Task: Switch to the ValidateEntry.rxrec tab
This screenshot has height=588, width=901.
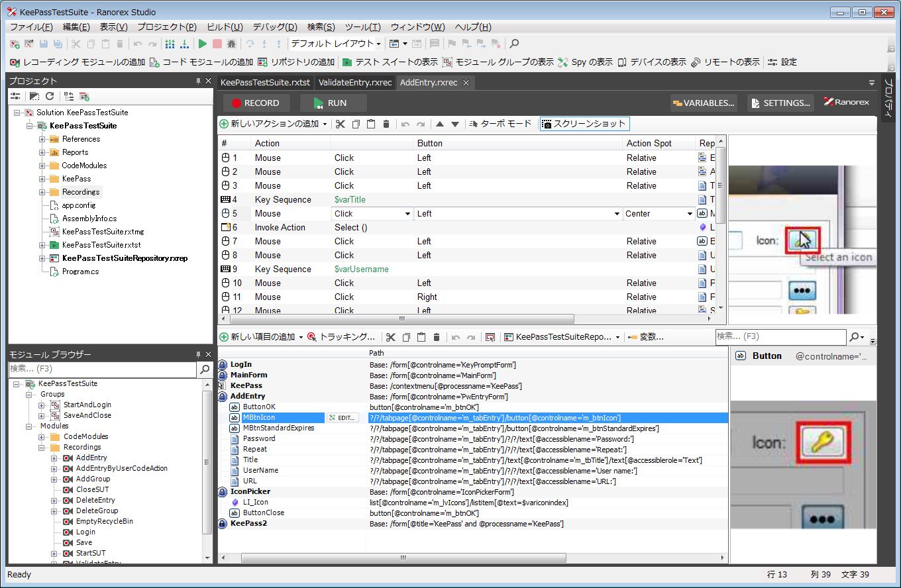Action: 355,83
